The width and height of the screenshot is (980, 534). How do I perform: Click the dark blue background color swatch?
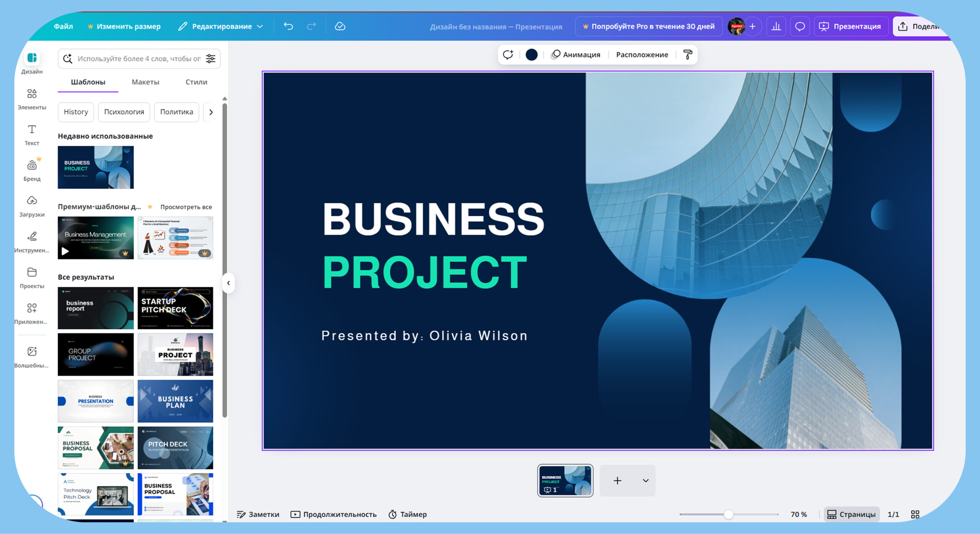tap(531, 55)
